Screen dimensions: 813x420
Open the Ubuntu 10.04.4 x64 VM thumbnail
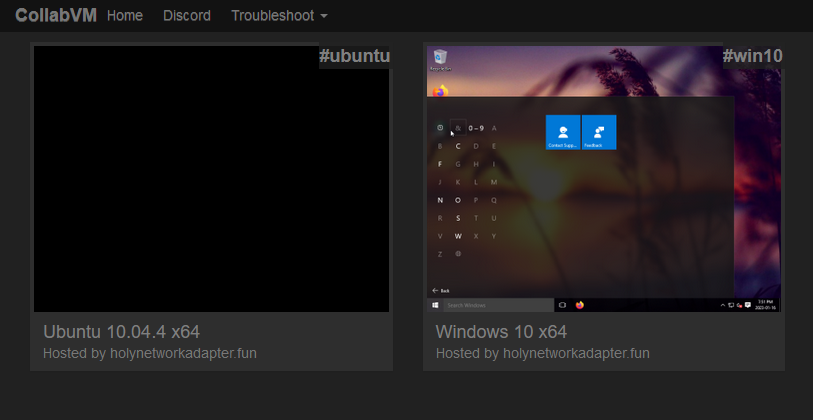(211, 179)
